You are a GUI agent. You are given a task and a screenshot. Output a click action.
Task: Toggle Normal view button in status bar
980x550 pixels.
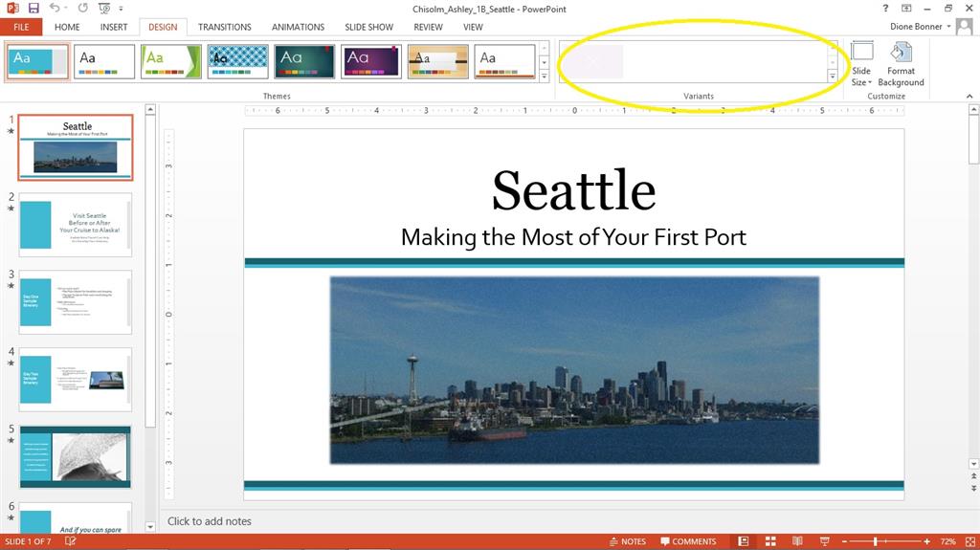[743, 541]
